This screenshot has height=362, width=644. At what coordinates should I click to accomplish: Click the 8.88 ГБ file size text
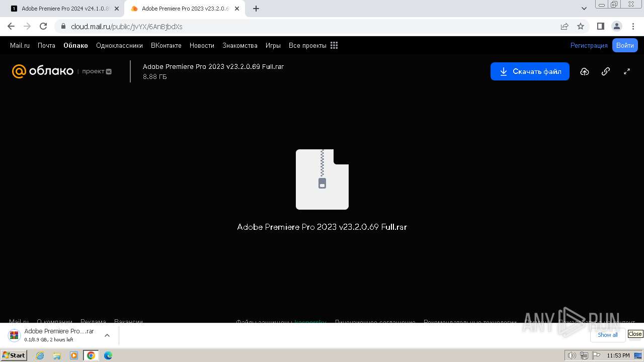pyautogui.click(x=155, y=77)
